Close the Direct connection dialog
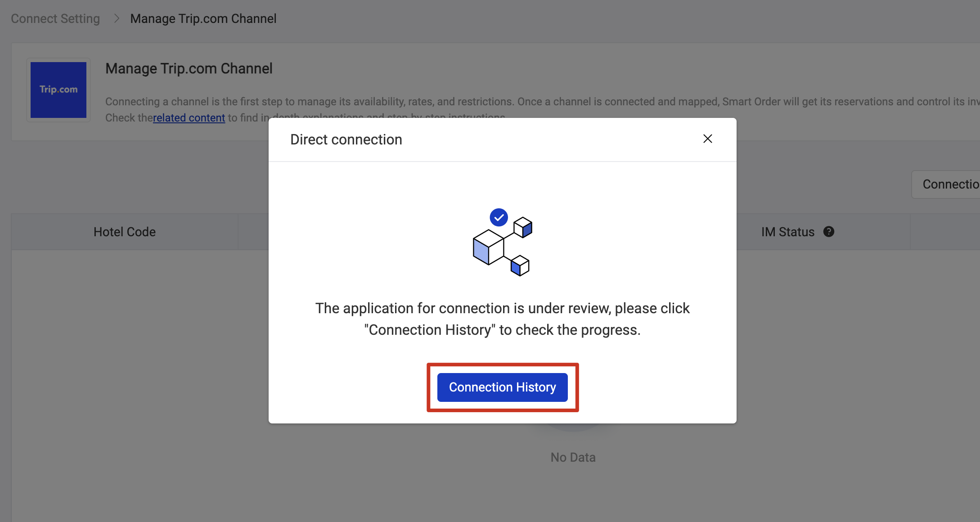This screenshot has height=522, width=980. [708, 139]
